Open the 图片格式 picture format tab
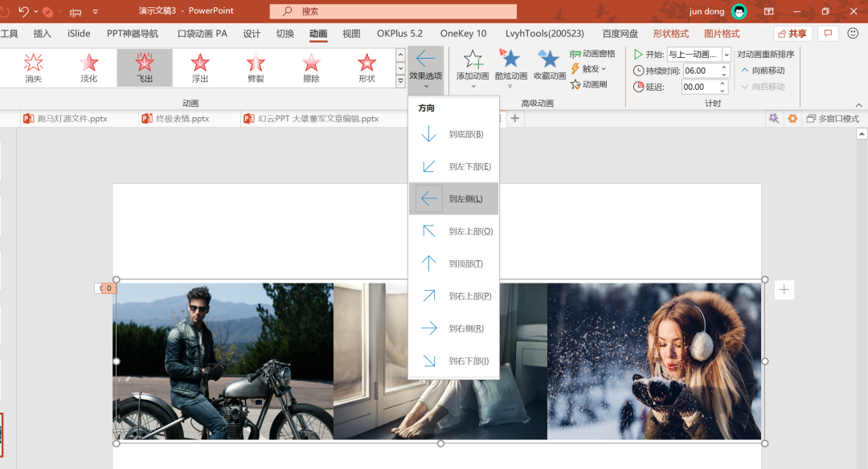The height and width of the screenshot is (469, 868). click(x=722, y=34)
